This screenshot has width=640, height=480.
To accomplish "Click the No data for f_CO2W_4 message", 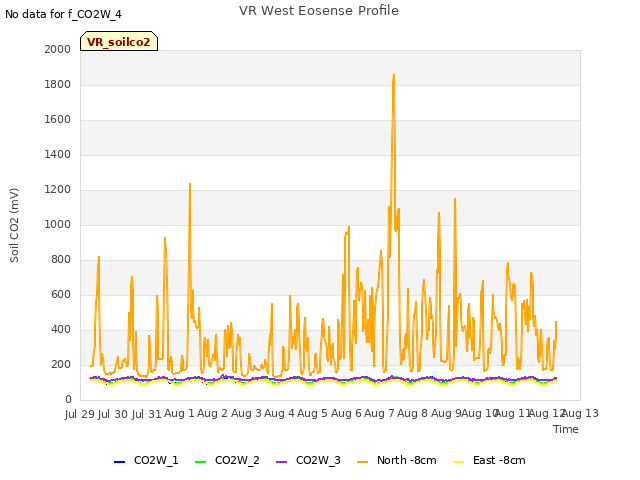I will tap(63, 14).
